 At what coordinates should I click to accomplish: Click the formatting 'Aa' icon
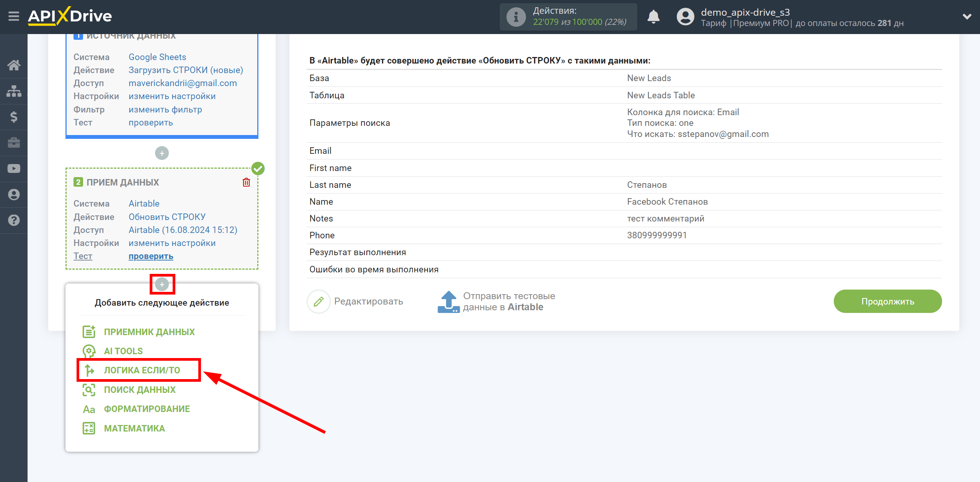(89, 409)
